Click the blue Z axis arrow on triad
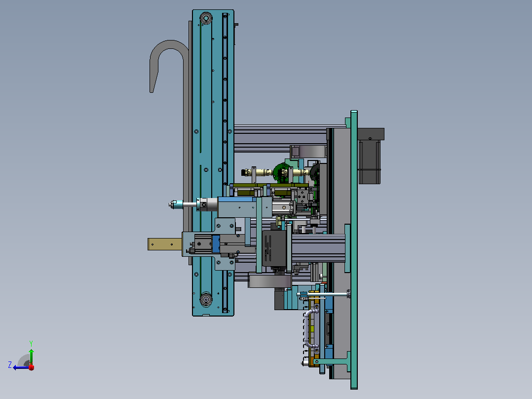 point(20,367)
